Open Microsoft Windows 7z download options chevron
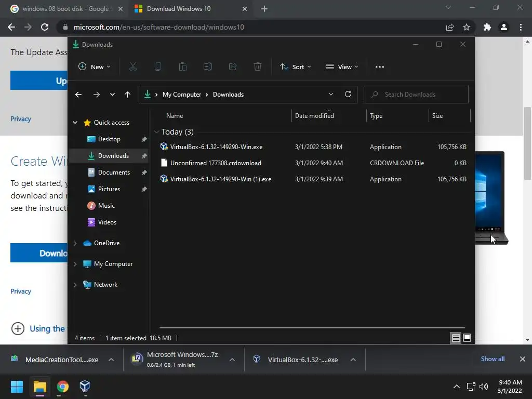Viewport: 532px width, 399px height. pyautogui.click(x=232, y=360)
